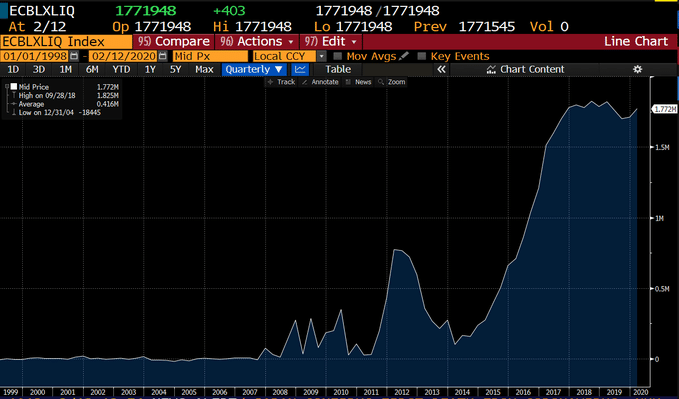Click the Mid Px field selector
Screen dimensions: 679x399
point(210,56)
